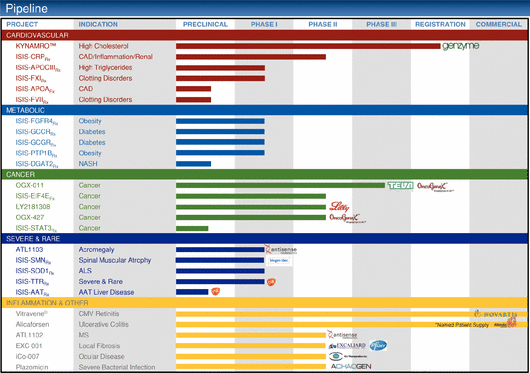The width and height of the screenshot is (530, 373).
Task: Click the 'Severe Bacterial Infection' indication
Action: click(117, 367)
